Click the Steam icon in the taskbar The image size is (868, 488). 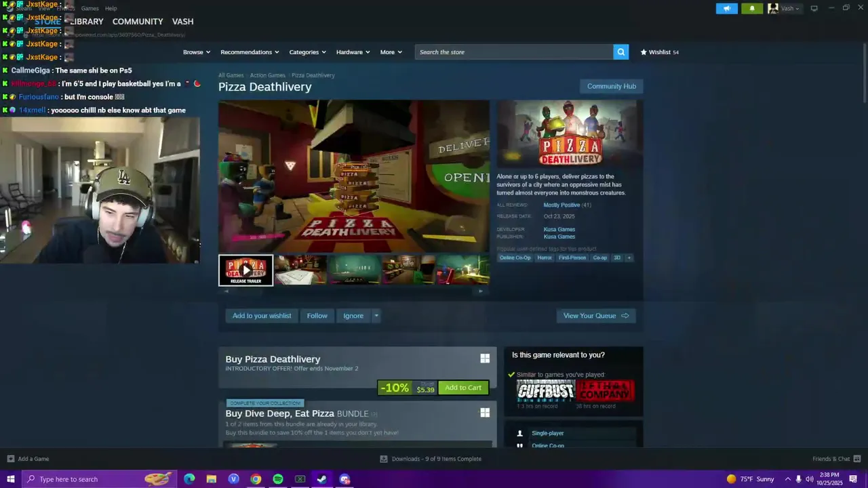322,479
